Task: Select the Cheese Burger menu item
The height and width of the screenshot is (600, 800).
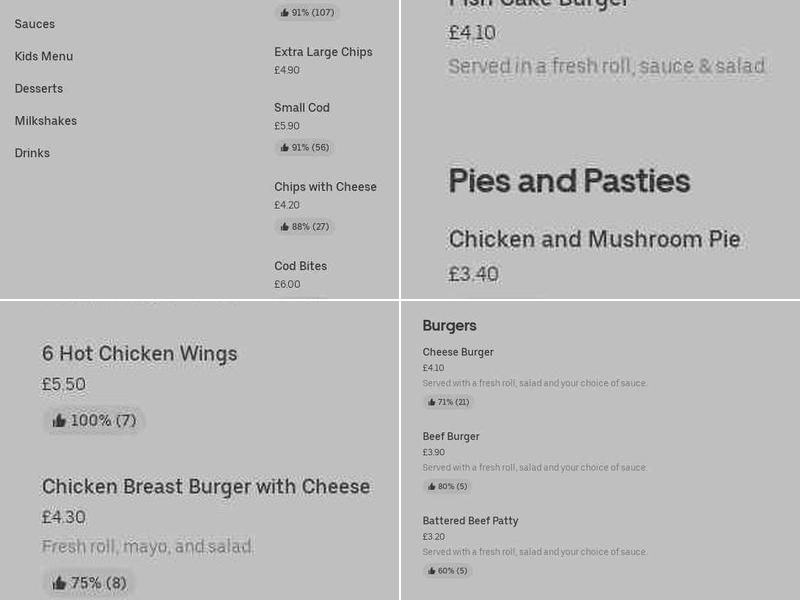Action: point(458,352)
